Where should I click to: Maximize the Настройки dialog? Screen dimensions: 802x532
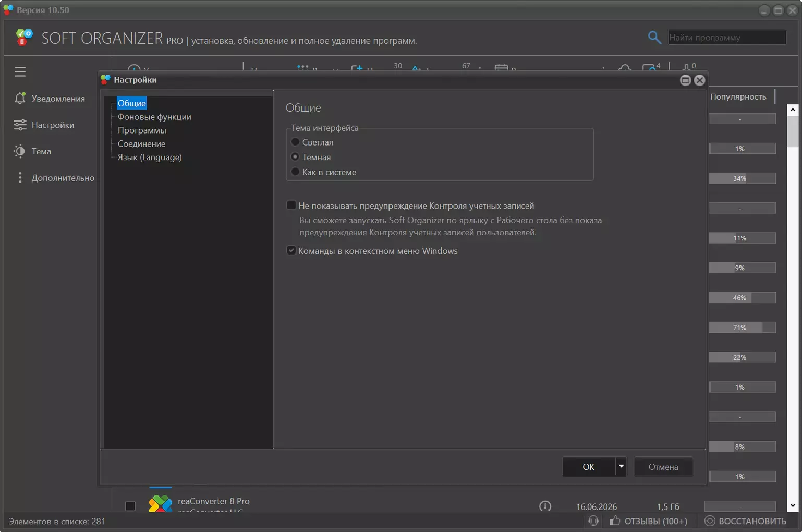686,80
